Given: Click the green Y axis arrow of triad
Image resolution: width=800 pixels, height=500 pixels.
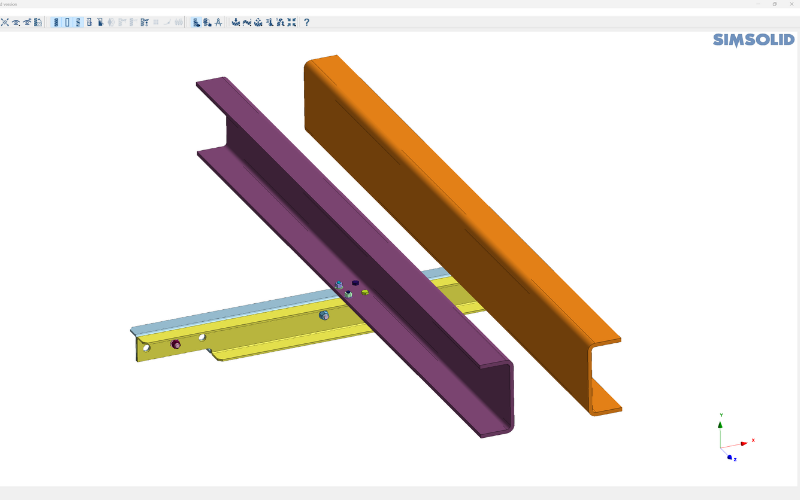Looking at the screenshot, I should coord(720,424).
